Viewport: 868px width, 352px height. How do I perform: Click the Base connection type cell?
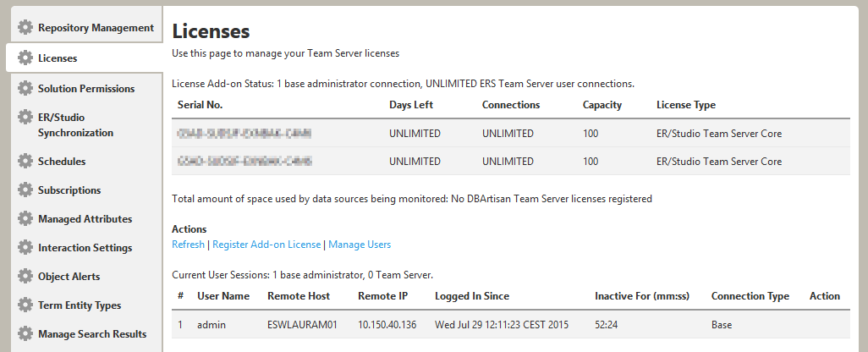click(x=722, y=325)
